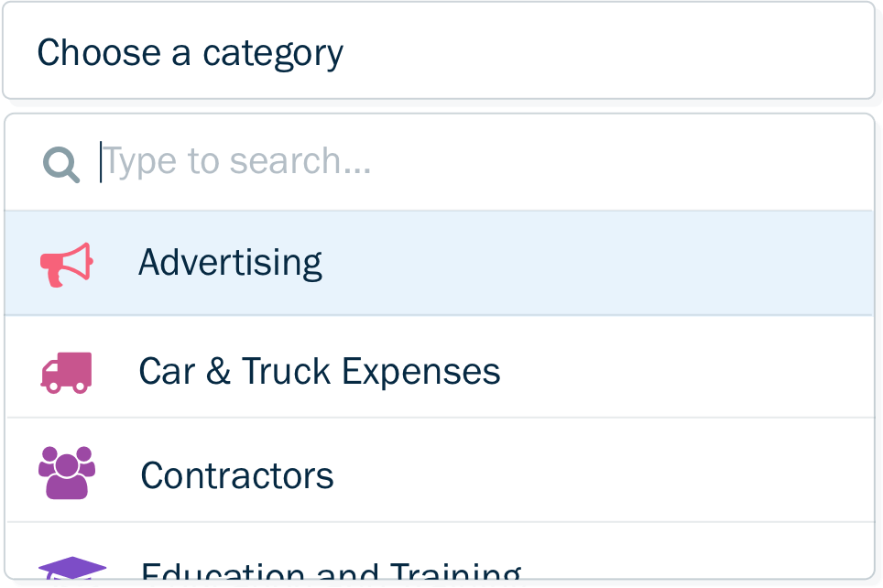Click the purple graduation cap icon
883x588 pixels.
[x=71, y=568]
